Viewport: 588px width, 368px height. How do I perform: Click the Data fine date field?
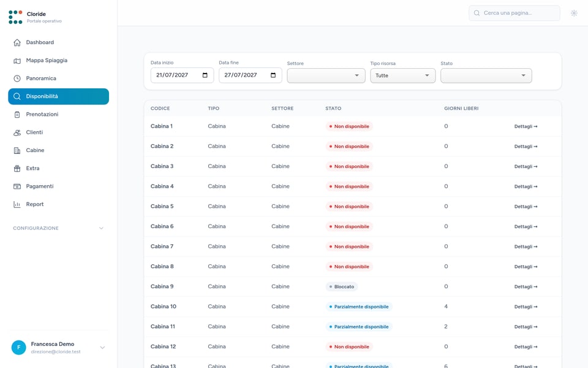point(251,75)
